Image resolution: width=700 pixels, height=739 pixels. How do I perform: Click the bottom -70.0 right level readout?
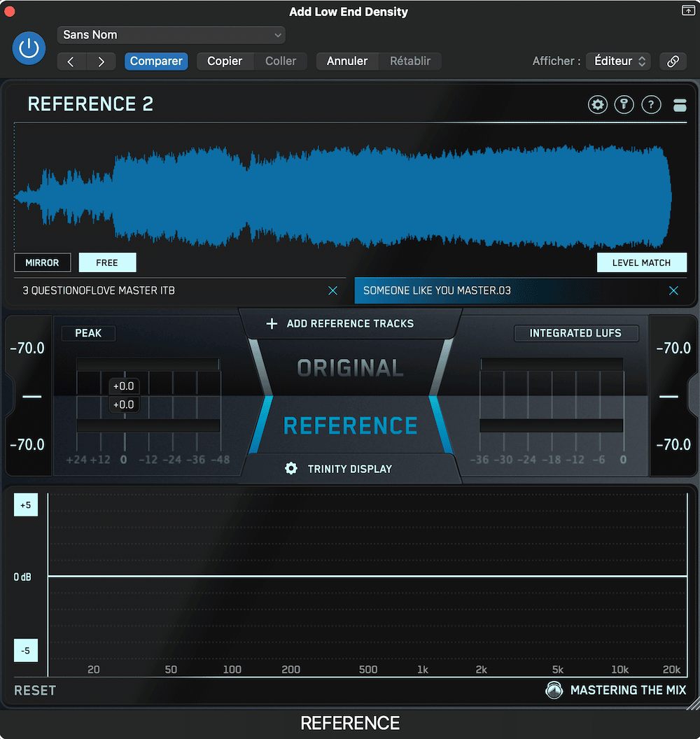(673, 444)
